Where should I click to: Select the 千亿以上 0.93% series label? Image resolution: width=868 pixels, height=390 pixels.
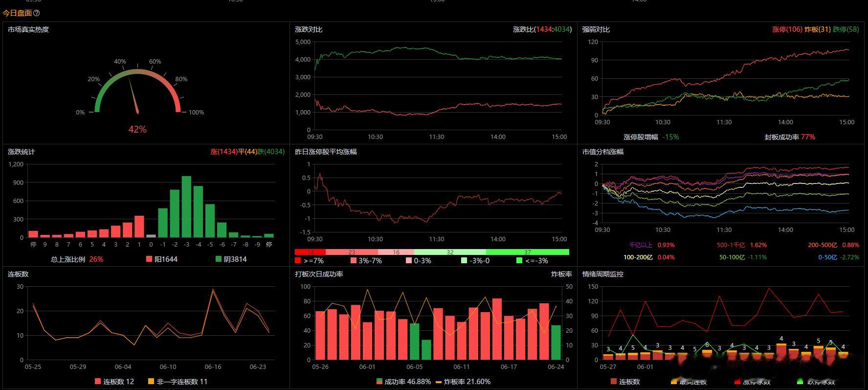[651, 245]
